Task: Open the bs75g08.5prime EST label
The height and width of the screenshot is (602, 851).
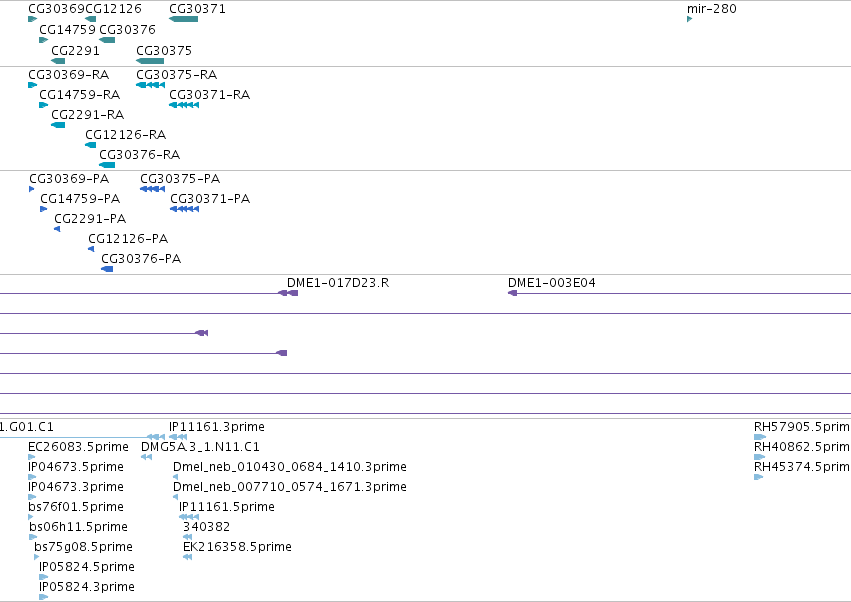Action: [x=84, y=547]
